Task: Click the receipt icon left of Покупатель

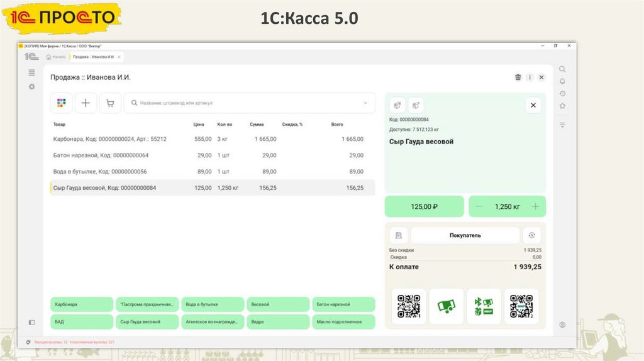Action: [x=398, y=235]
